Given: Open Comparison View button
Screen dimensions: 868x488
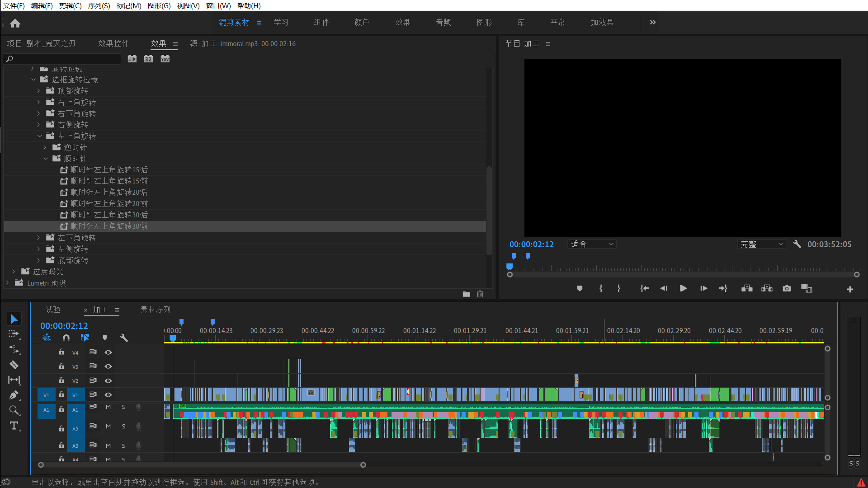Looking at the screenshot, I should click(807, 288).
